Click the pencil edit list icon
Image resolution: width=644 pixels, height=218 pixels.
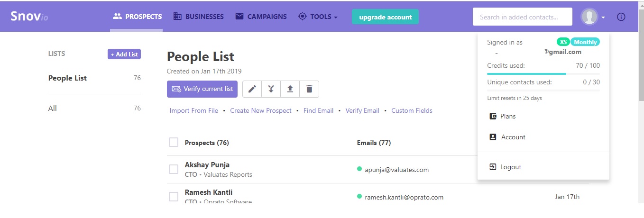[252, 89]
